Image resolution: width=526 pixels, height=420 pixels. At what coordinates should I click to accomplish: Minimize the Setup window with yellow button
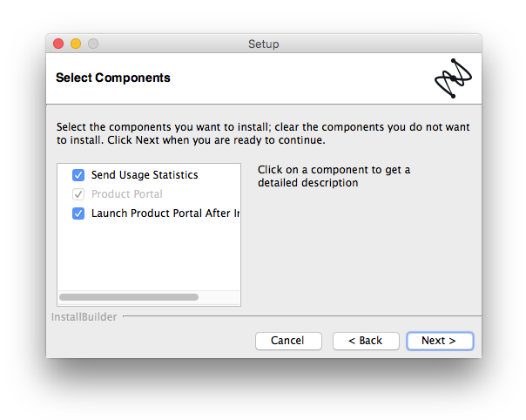click(x=76, y=44)
